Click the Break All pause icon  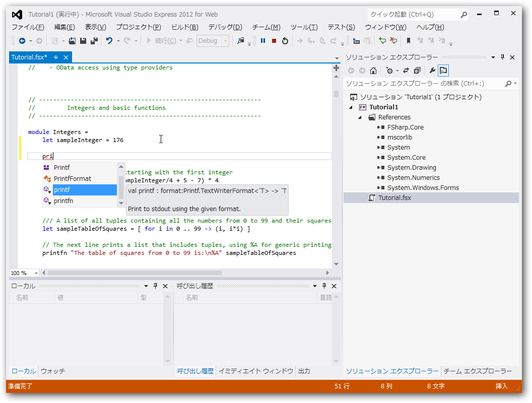[x=262, y=41]
